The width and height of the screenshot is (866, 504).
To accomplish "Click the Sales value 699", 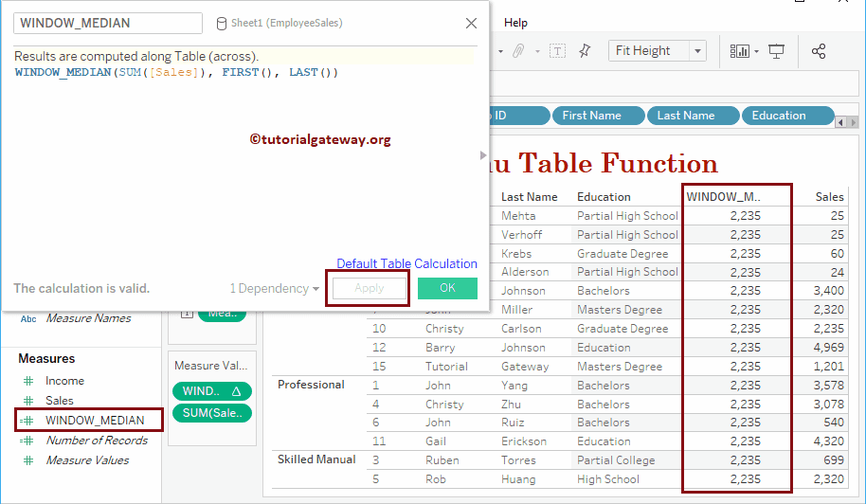I will pos(834,460).
